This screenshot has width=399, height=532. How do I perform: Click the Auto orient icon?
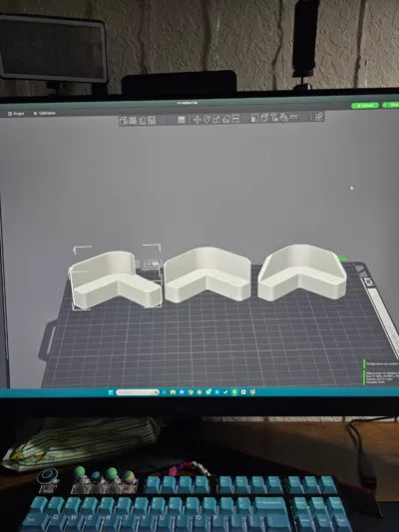tap(143, 121)
